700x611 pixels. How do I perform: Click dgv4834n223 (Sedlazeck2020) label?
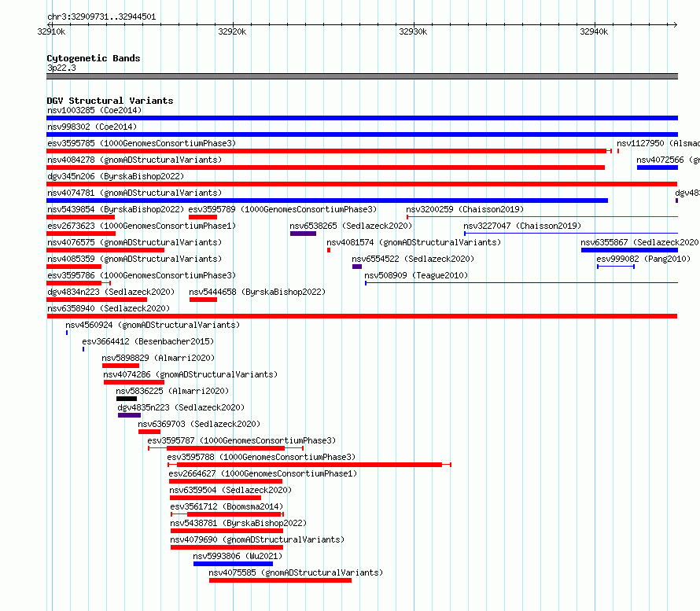[111, 292]
